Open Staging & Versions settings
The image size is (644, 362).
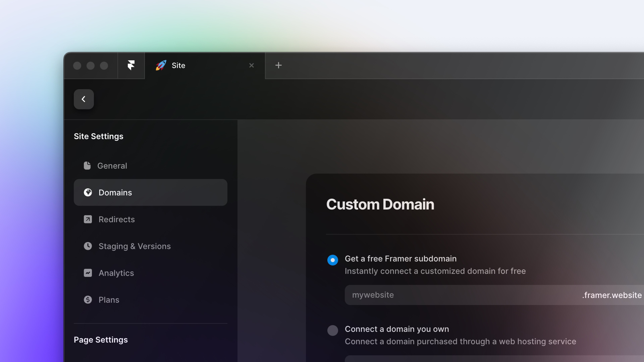pyautogui.click(x=135, y=246)
